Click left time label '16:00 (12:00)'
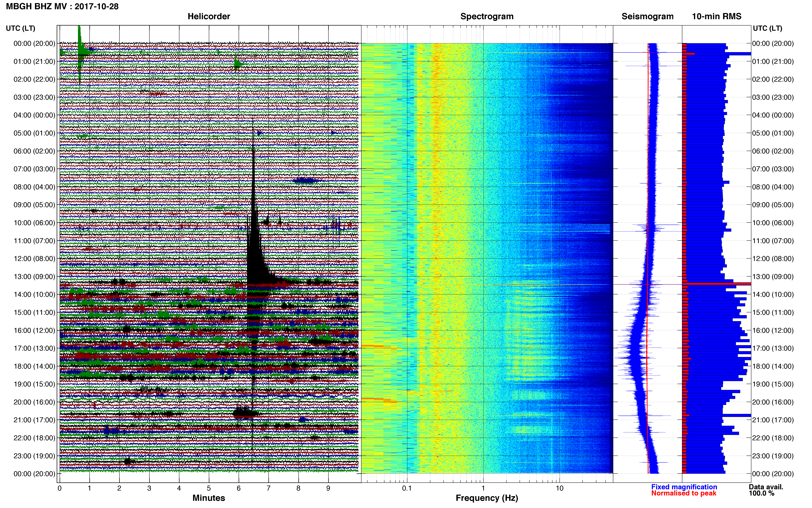 [x=34, y=330]
